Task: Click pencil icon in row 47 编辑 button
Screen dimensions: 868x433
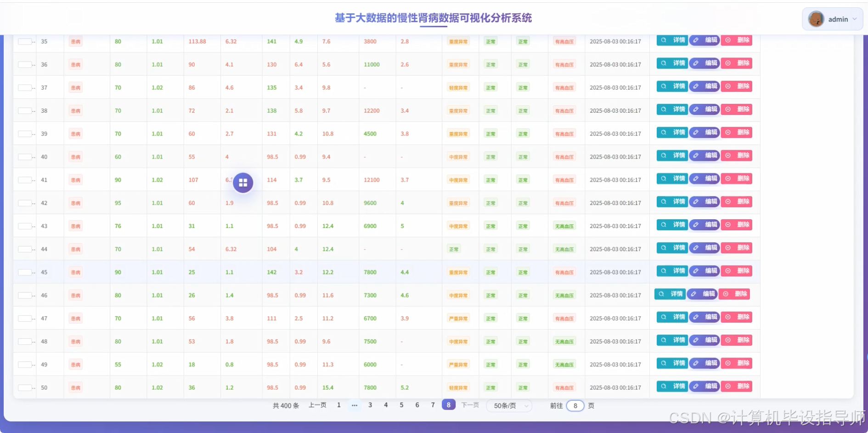Action: click(696, 317)
